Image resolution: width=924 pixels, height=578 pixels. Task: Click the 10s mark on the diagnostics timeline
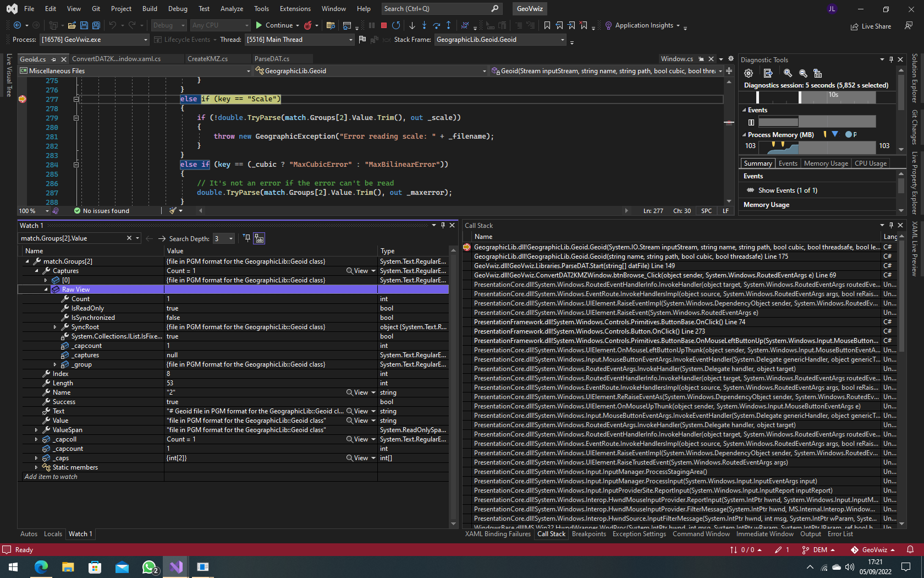click(x=833, y=95)
